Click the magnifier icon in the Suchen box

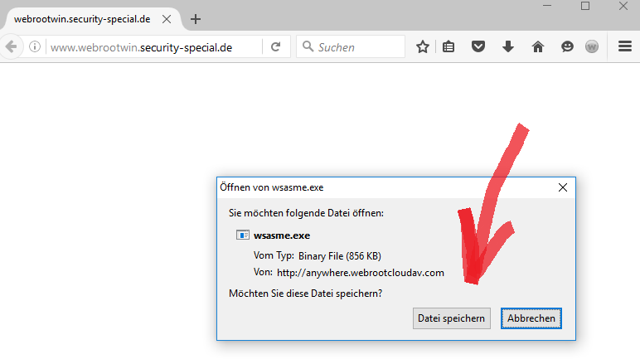point(307,47)
